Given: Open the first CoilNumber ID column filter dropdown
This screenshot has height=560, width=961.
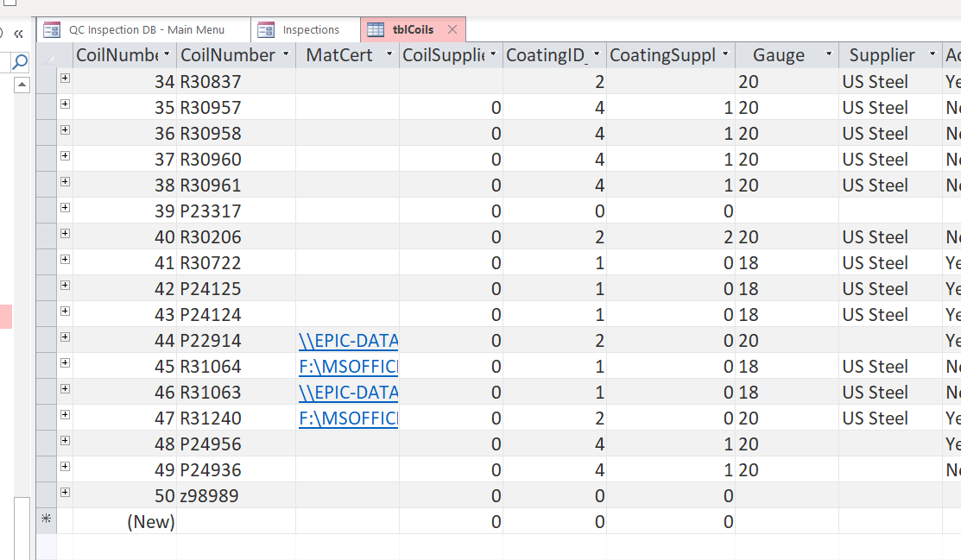Looking at the screenshot, I should pyautogui.click(x=167, y=54).
